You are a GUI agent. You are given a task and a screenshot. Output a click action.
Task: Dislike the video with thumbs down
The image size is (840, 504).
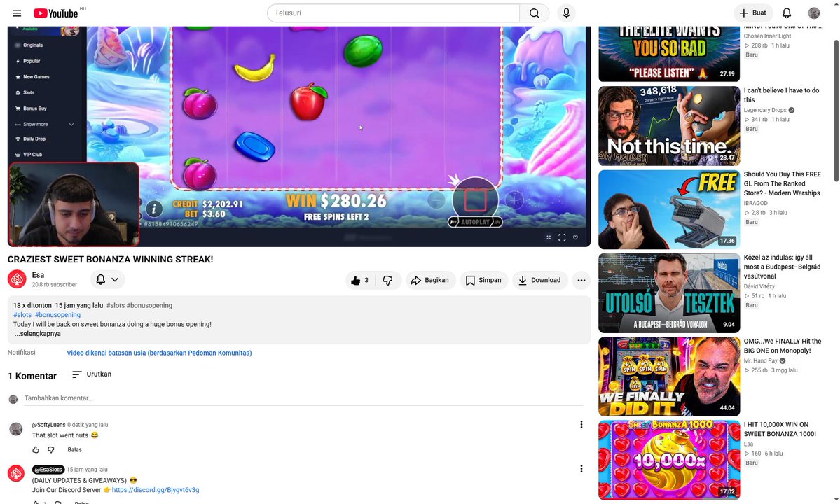[388, 280]
